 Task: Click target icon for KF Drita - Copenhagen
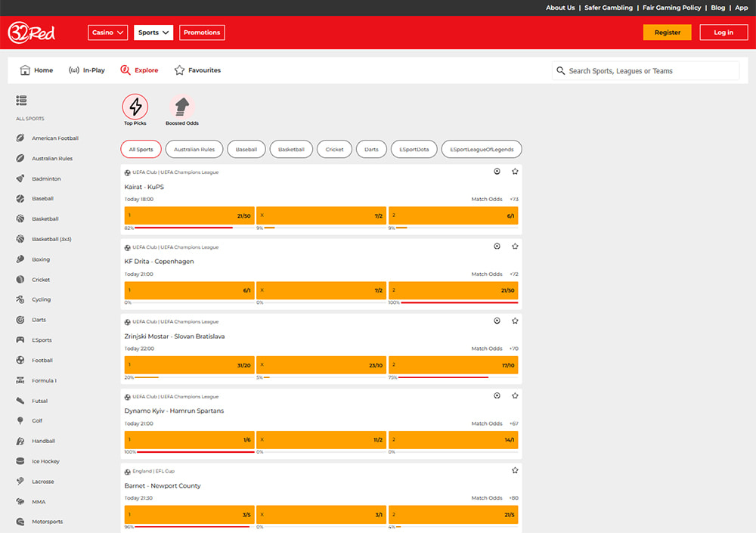497,246
